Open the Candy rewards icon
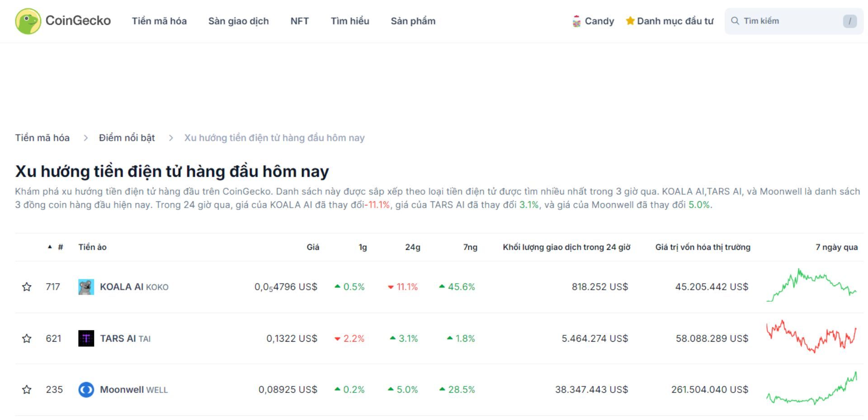 pyautogui.click(x=576, y=20)
